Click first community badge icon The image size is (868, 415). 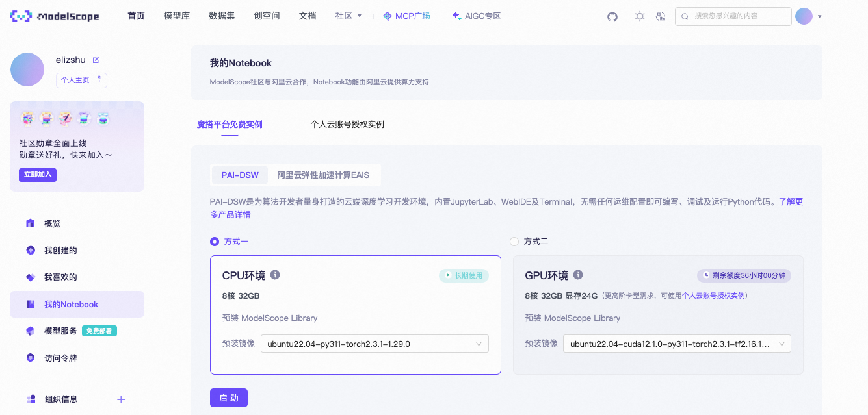click(x=27, y=118)
